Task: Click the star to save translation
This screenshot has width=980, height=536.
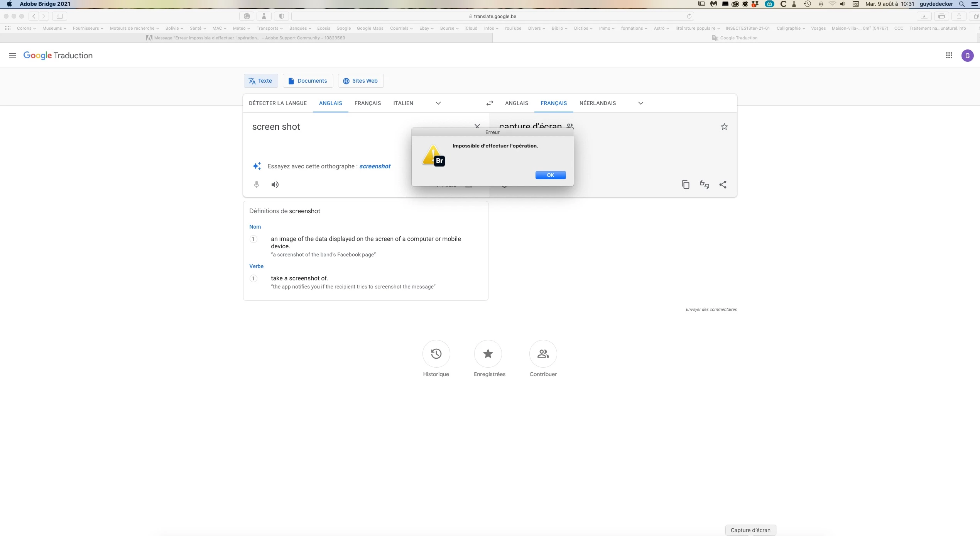Action: [x=724, y=127]
